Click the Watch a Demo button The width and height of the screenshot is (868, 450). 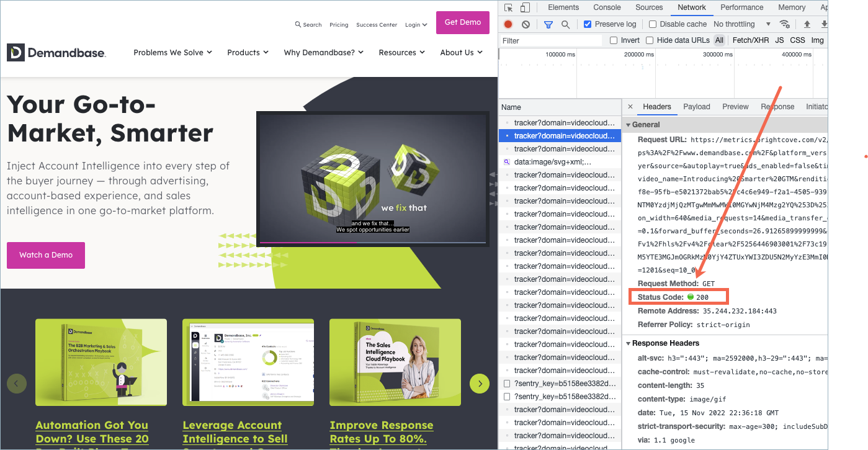pyautogui.click(x=46, y=255)
